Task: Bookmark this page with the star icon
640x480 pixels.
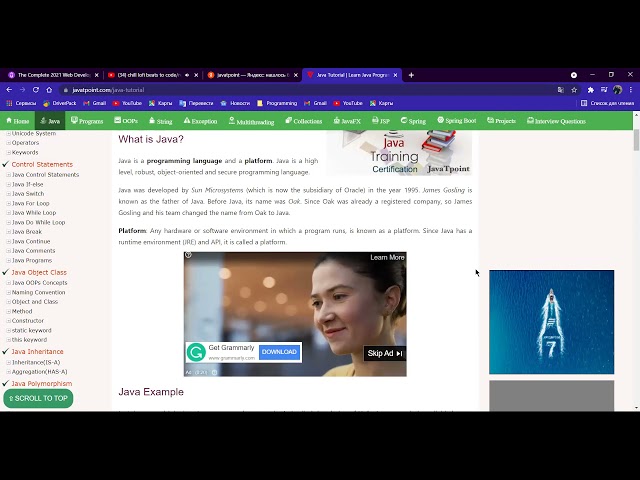Action: [x=574, y=90]
